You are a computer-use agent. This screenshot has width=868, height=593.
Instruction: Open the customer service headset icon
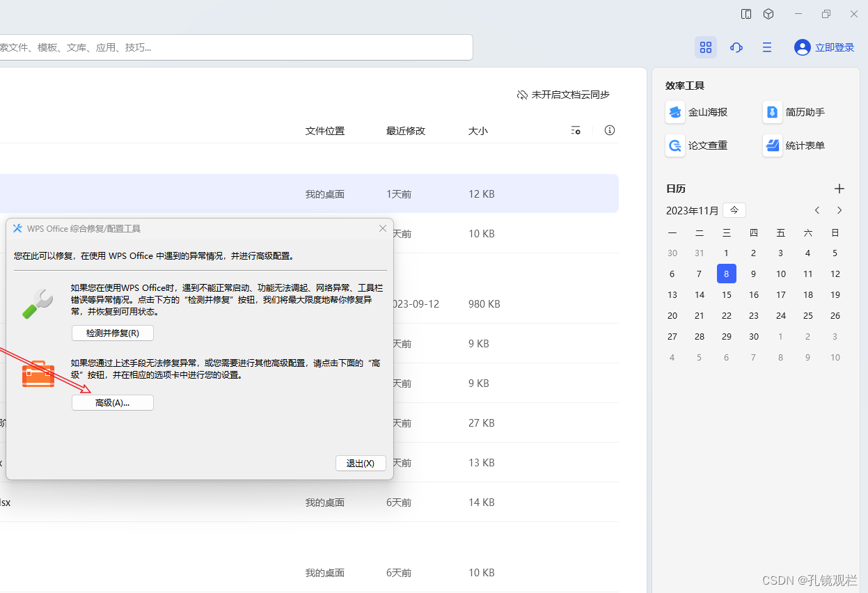(x=736, y=47)
